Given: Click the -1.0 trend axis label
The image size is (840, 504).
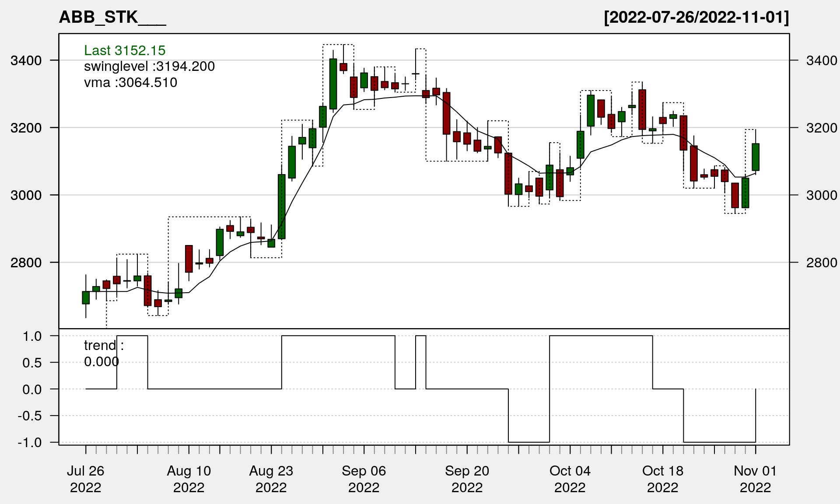Looking at the screenshot, I should [x=30, y=442].
